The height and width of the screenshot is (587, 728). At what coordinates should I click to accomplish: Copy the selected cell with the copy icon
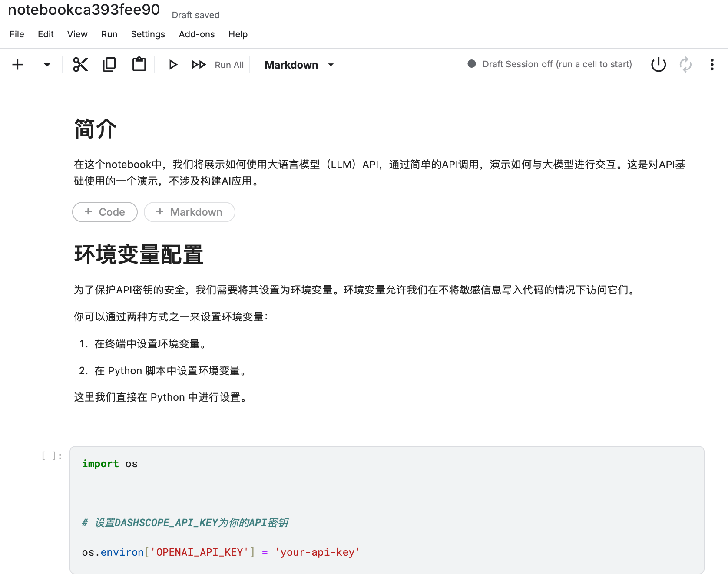pos(109,65)
